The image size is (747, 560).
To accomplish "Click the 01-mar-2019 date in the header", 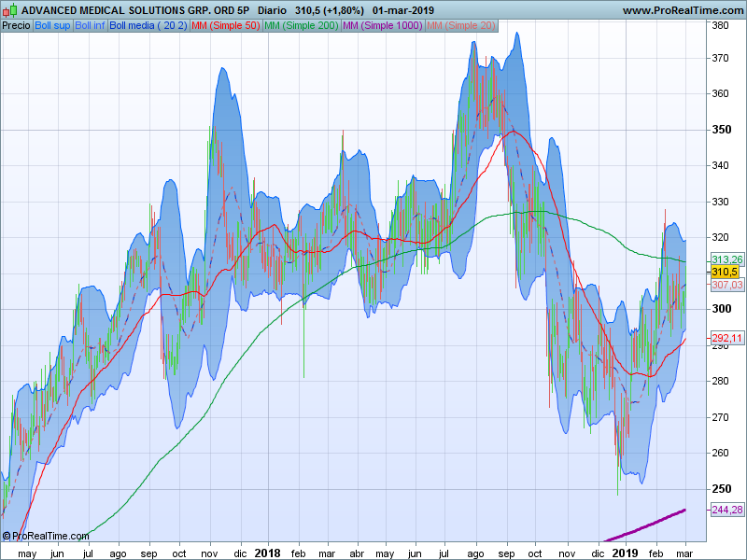I will 403,10.
